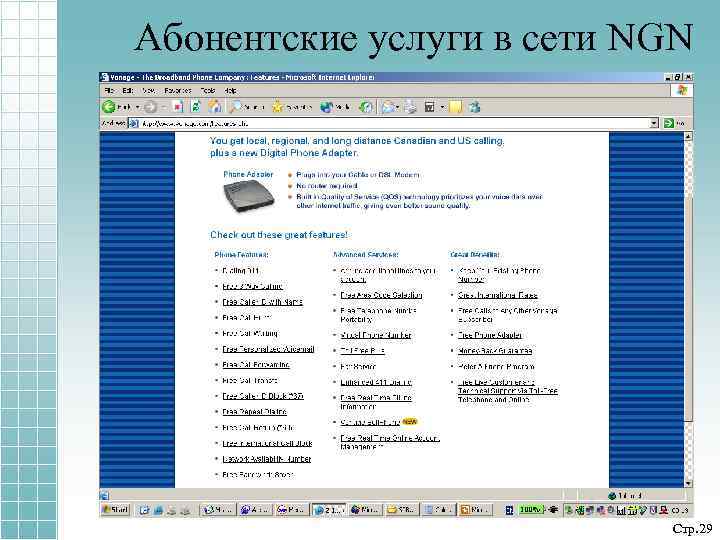
Task: Open the Free Area Code Selection link
Action: [x=381, y=295]
